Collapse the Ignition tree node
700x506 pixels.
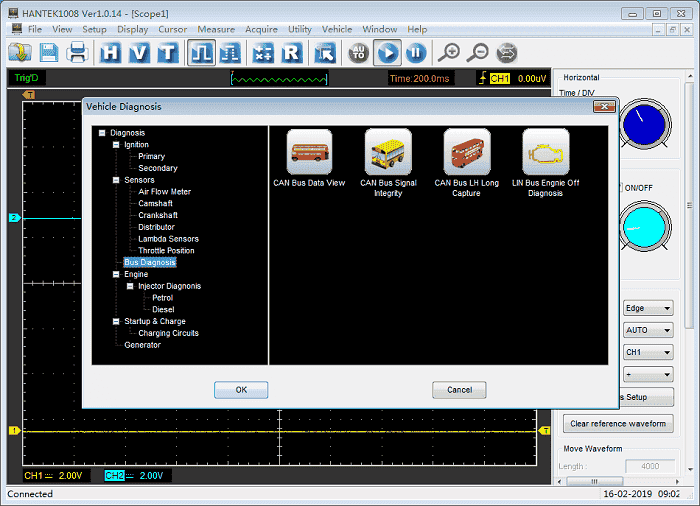click(116, 145)
